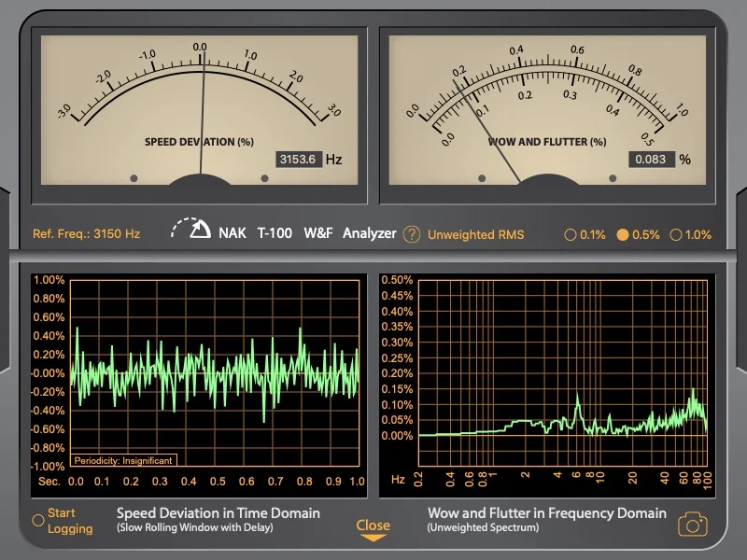Image resolution: width=747 pixels, height=560 pixels.
Task: Open help via the question mark icon
Action: tap(412, 234)
